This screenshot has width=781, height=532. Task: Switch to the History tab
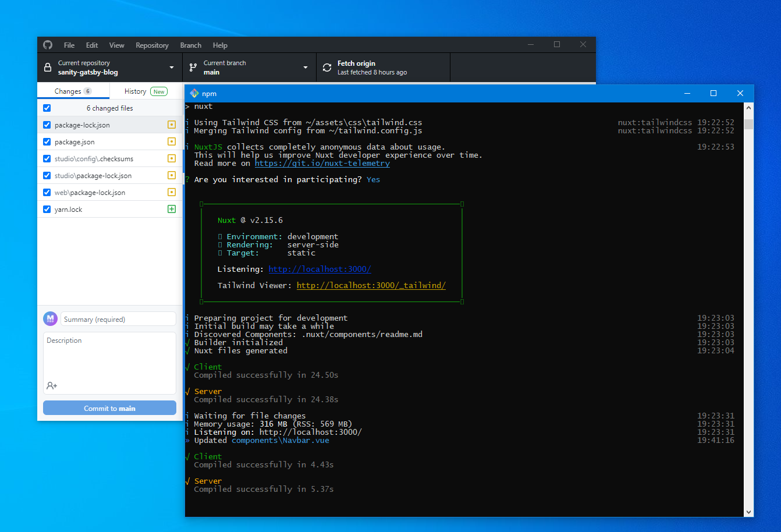pyautogui.click(x=146, y=91)
